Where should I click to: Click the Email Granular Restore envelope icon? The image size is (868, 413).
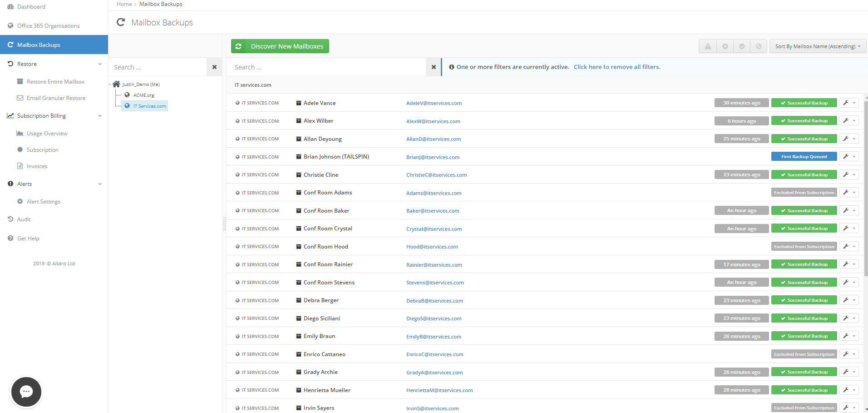[x=20, y=98]
